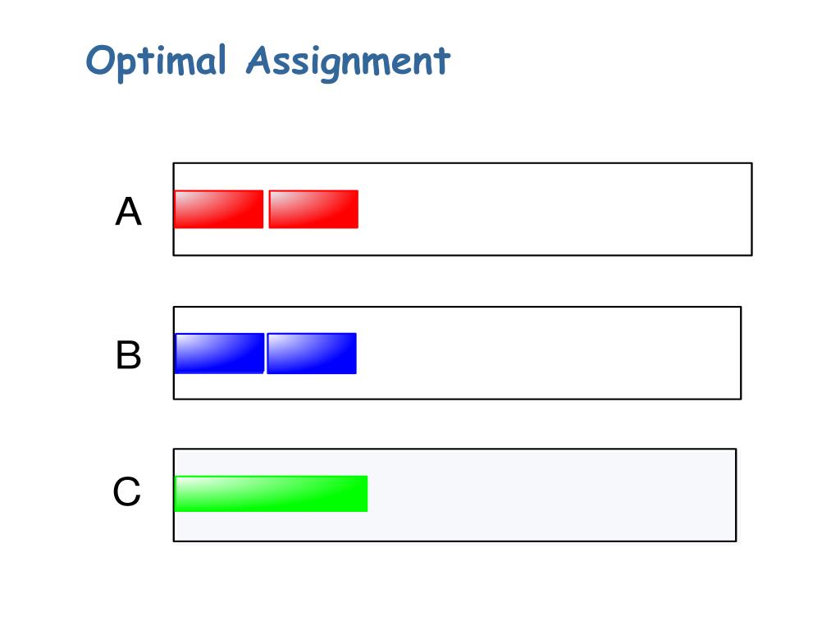Click the Optimal Assignment title text
Screen dimensions: 840x630
coord(268,62)
